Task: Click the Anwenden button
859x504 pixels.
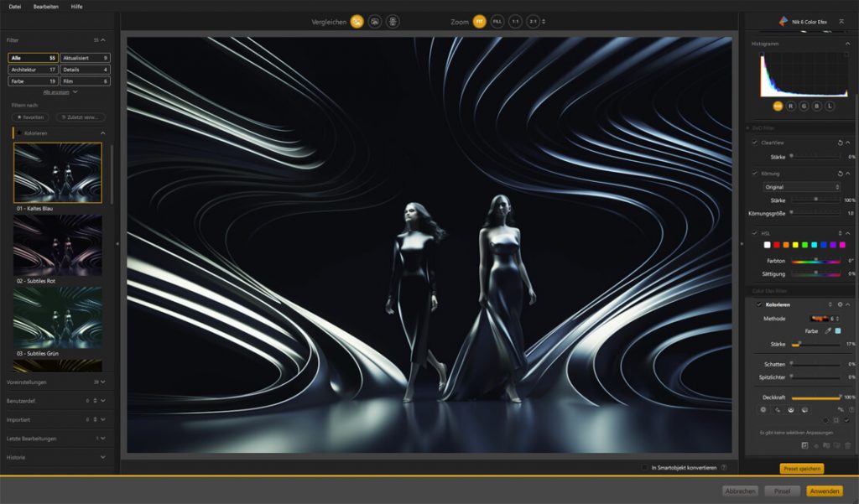Action: pyautogui.click(x=825, y=491)
